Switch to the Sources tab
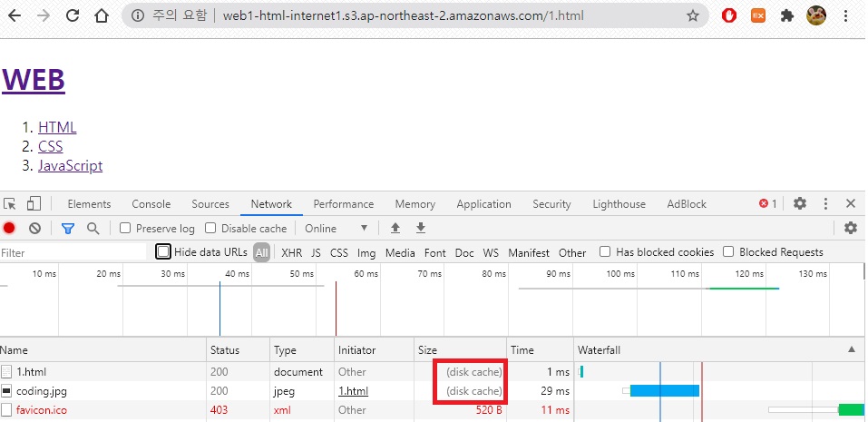Screen dimensions: 868x422 (x=210, y=204)
